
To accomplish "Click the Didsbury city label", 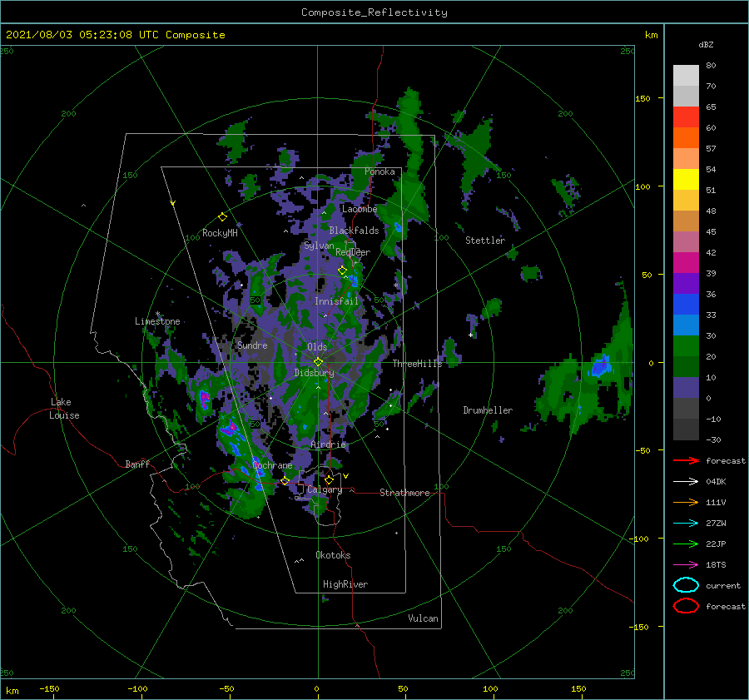I will point(314,373).
